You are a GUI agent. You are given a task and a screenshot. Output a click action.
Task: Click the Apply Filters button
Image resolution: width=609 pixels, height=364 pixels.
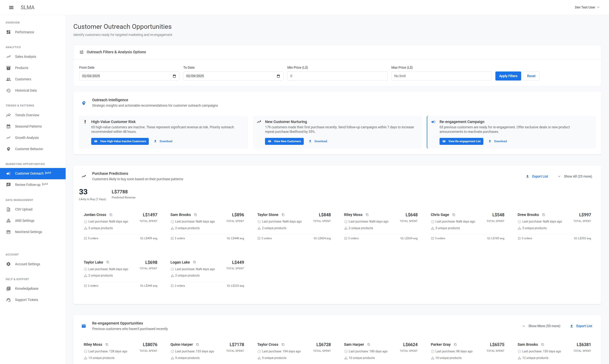508,76
